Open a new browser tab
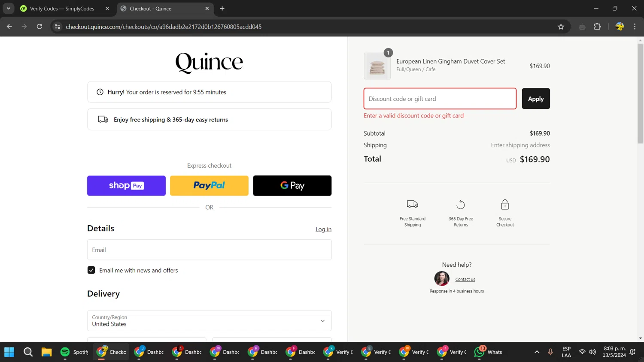 (x=222, y=9)
